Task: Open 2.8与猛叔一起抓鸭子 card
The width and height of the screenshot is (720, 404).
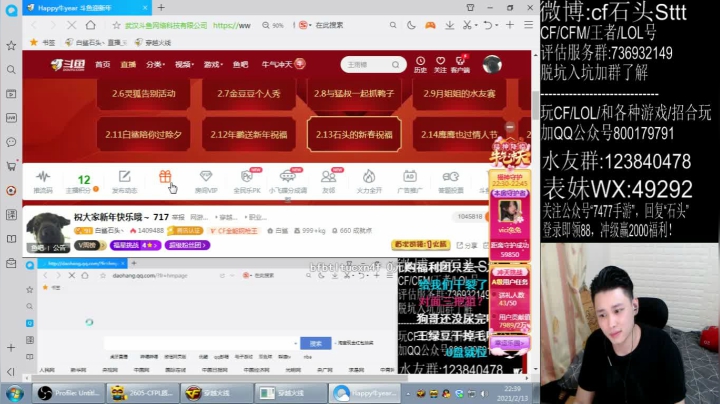Action: click(354, 94)
